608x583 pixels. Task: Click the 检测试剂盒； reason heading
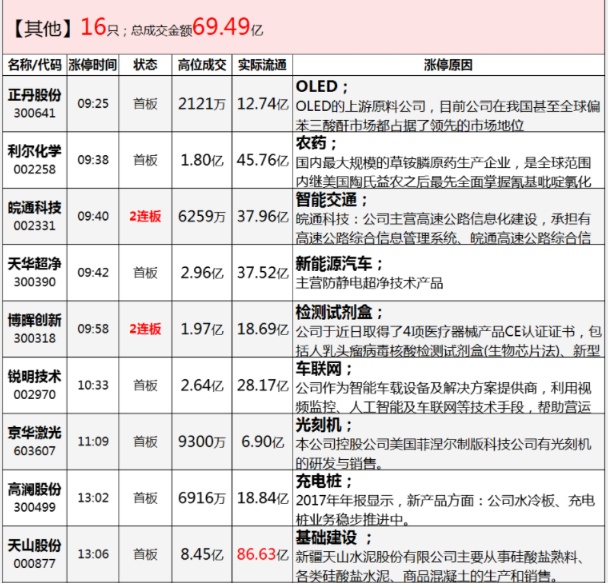pyautogui.click(x=340, y=312)
